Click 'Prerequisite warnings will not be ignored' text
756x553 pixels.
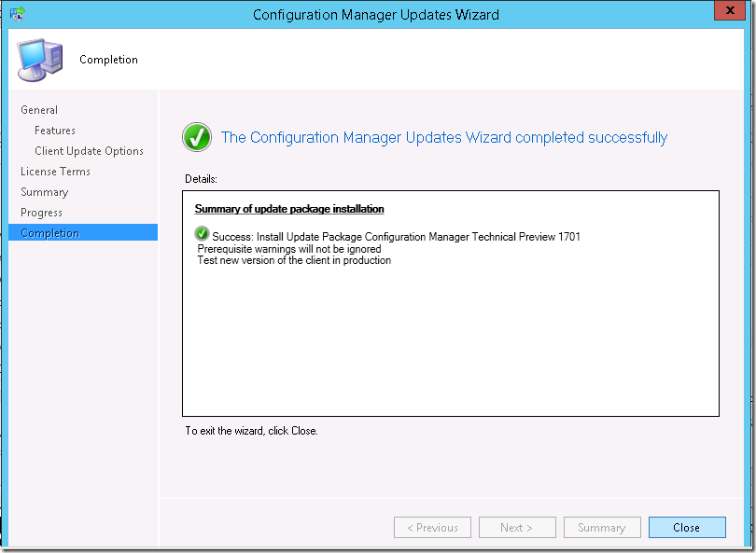point(289,249)
